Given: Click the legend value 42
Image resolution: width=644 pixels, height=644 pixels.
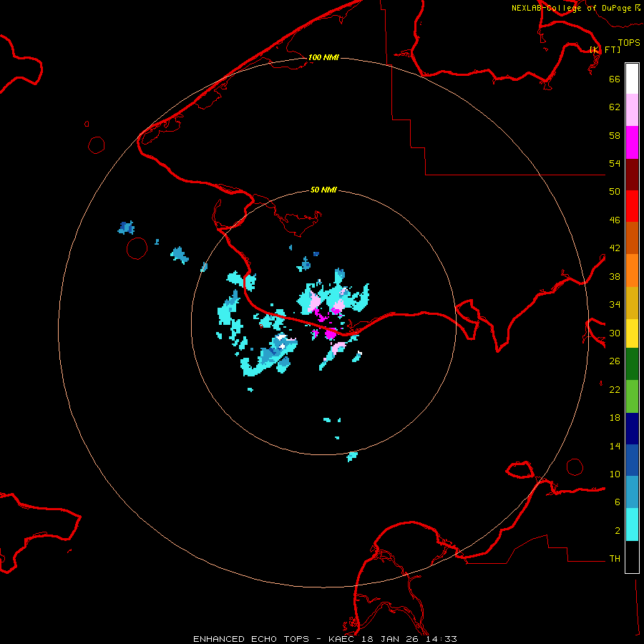Looking at the screenshot, I should click(615, 248).
